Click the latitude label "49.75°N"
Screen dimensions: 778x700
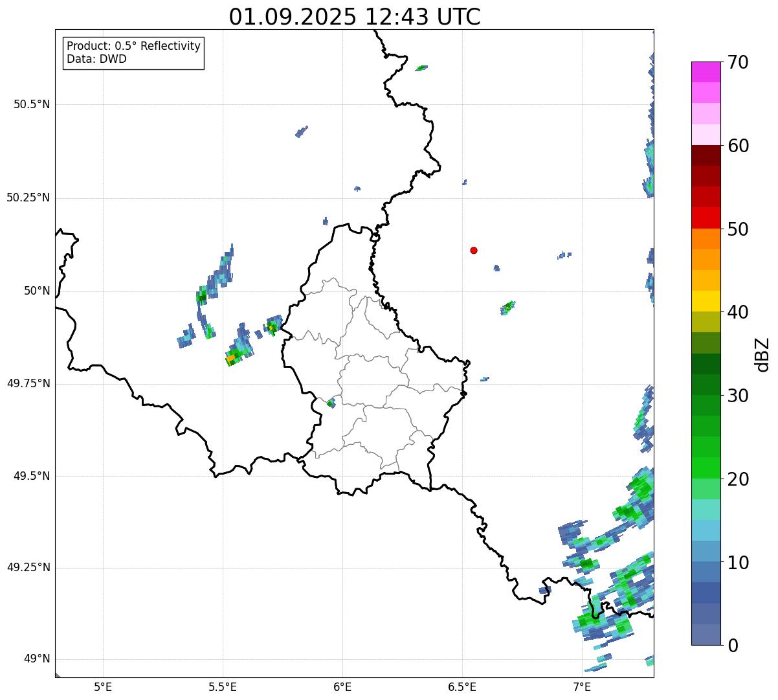click(x=28, y=383)
